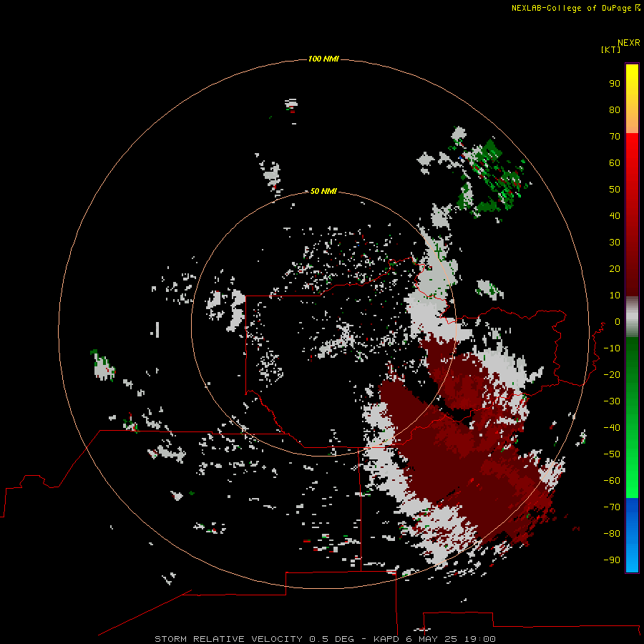
Task: Click the yellow top segment of color bar
Action: (x=632, y=99)
